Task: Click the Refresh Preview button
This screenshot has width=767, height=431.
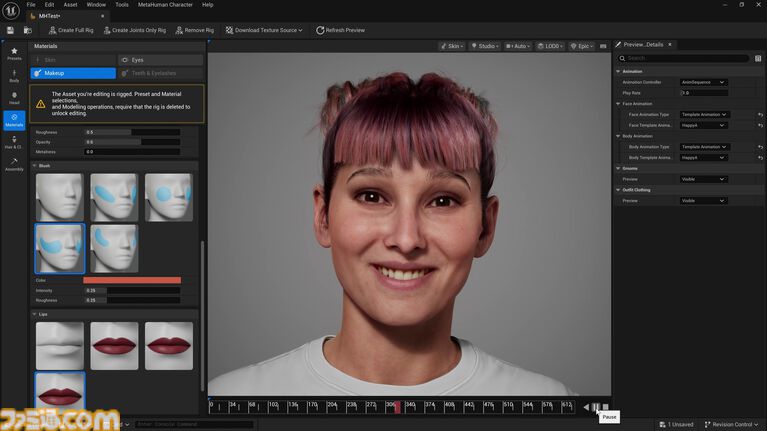Action: [x=340, y=30]
